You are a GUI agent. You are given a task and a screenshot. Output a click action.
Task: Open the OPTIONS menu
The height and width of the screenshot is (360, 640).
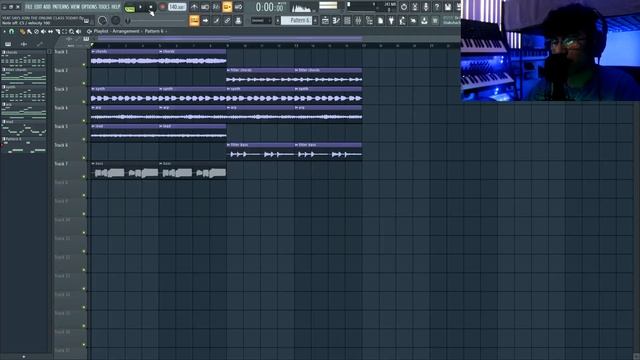click(x=90, y=7)
